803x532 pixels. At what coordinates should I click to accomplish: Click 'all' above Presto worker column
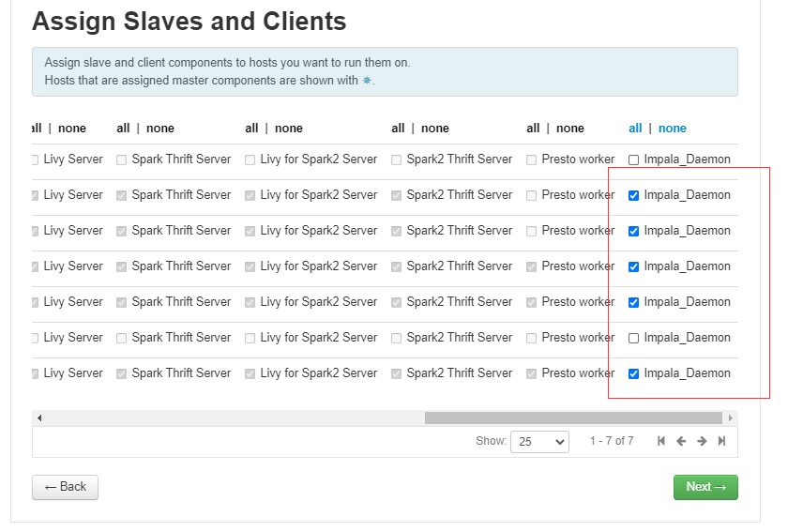pyautogui.click(x=533, y=128)
